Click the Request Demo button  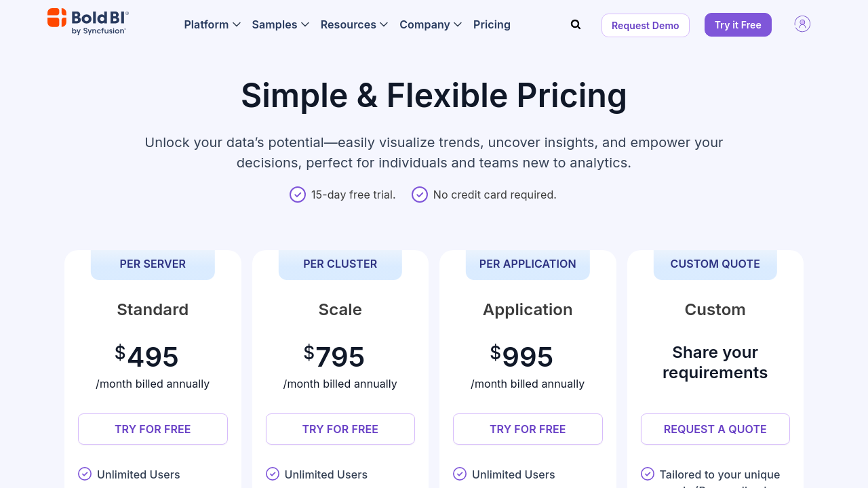tap(646, 25)
